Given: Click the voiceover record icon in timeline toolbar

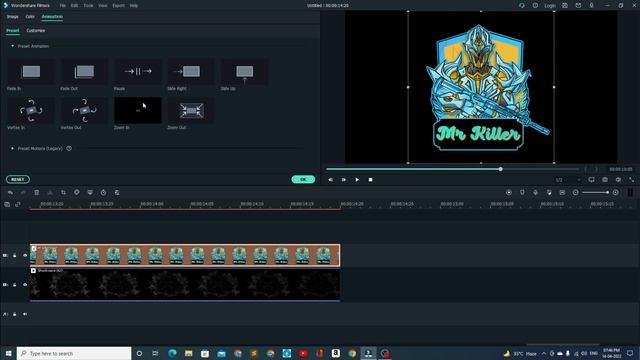Looking at the screenshot, I should coord(536,192).
